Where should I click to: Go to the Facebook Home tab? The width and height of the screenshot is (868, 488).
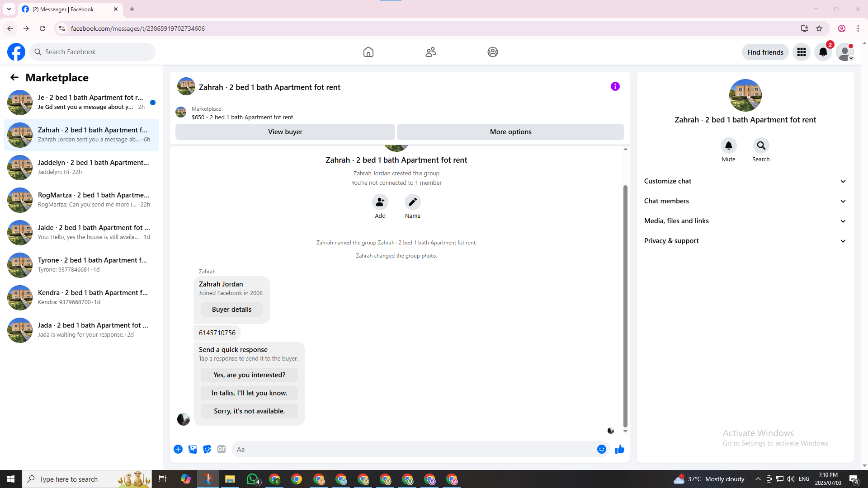click(x=368, y=52)
